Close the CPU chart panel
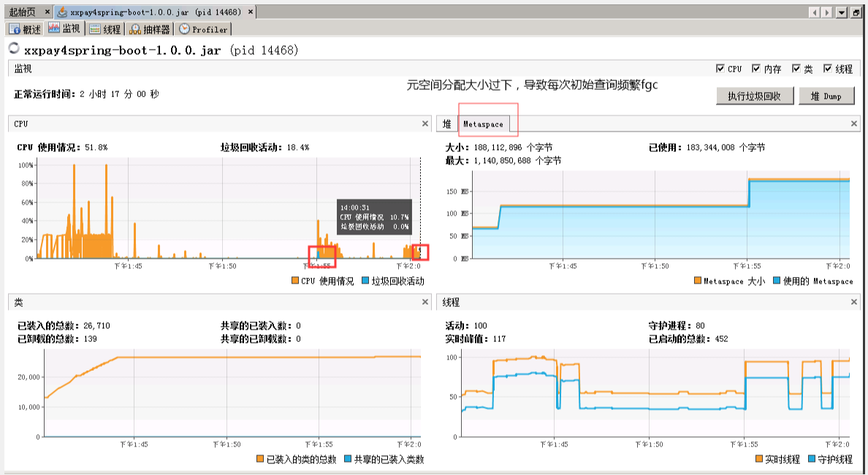This screenshot has width=868, height=475. pos(425,123)
